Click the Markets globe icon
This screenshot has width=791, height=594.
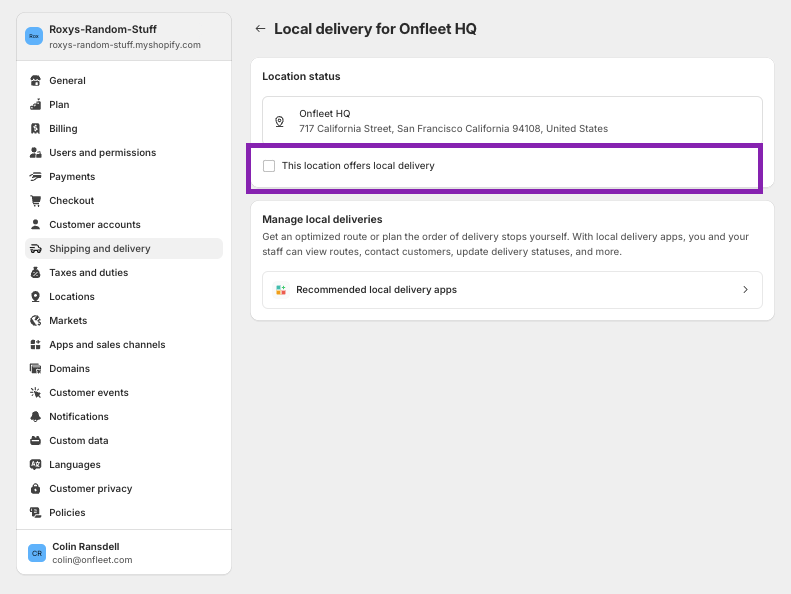[x=35, y=320]
